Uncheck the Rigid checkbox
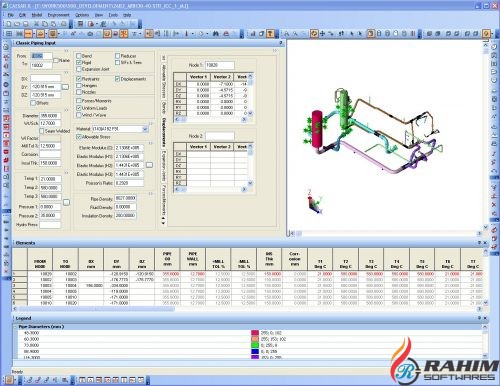 79,62
